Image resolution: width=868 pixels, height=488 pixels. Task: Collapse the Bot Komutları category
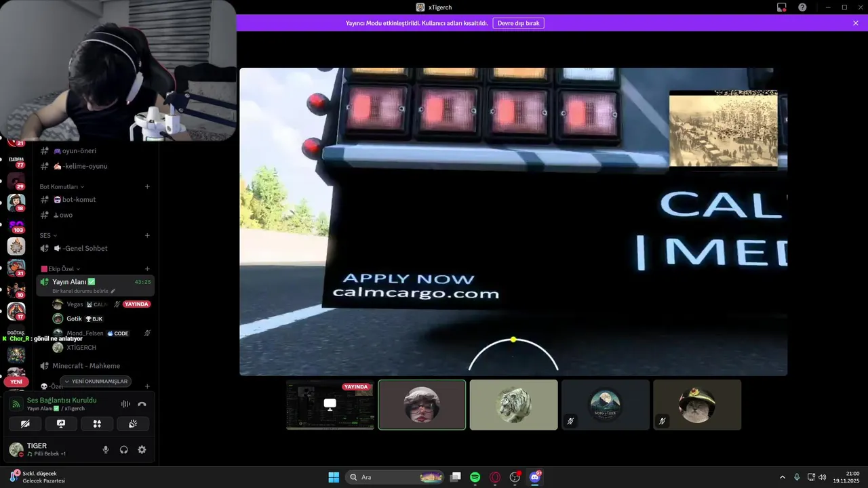(x=62, y=186)
